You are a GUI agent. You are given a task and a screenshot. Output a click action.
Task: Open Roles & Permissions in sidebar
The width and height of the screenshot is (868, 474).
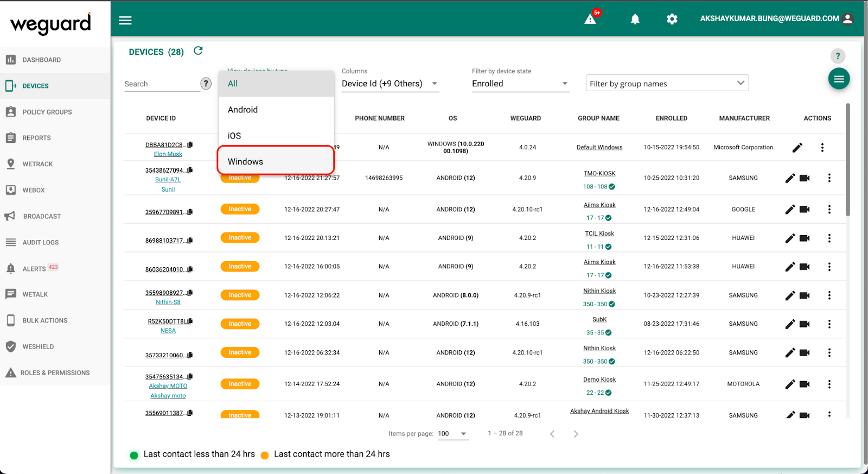(55, 372)
